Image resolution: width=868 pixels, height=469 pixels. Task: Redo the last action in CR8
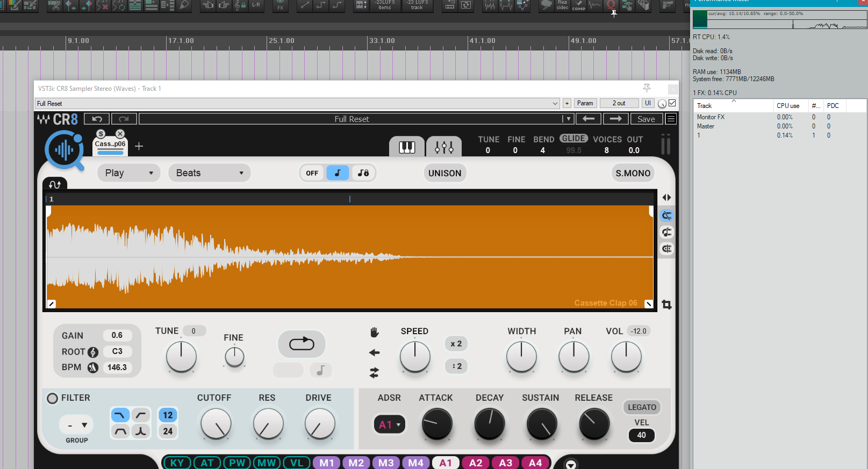[x=124, y=119]
